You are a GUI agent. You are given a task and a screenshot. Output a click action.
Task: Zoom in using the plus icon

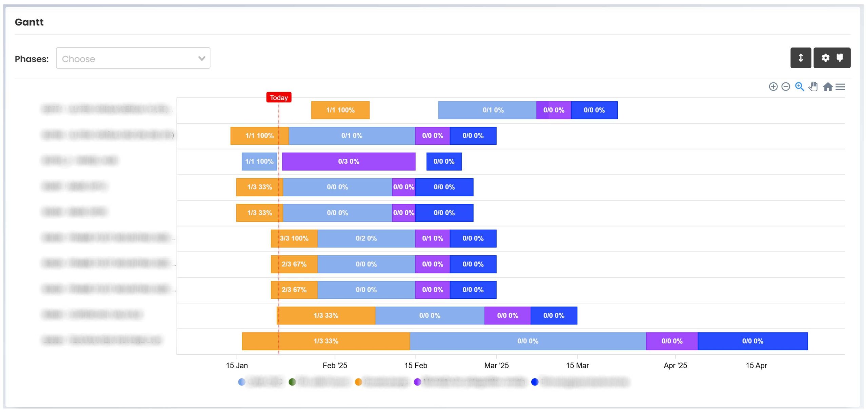773,87
